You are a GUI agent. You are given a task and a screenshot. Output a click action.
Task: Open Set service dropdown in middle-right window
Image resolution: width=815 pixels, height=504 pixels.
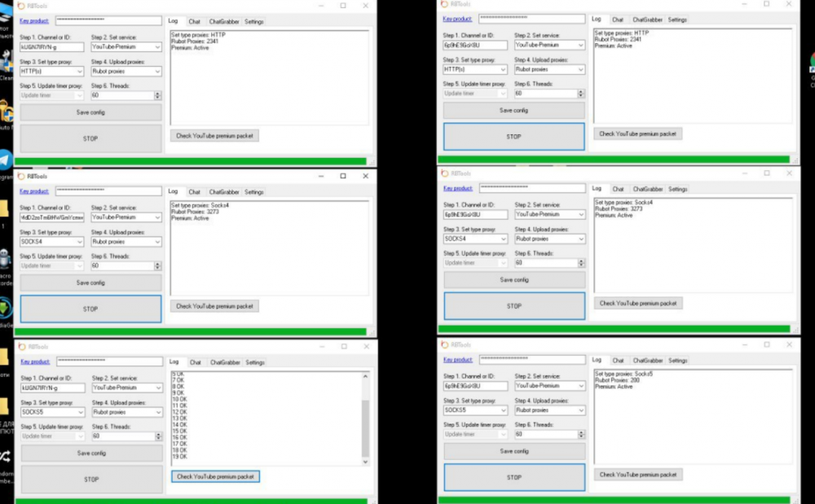tap(580, 214)
